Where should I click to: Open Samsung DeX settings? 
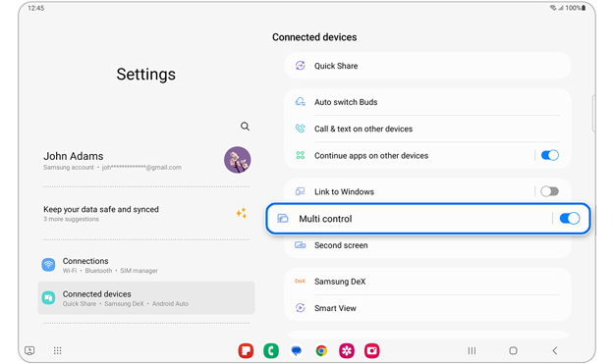pyautogui.click(x=427, y=282)
